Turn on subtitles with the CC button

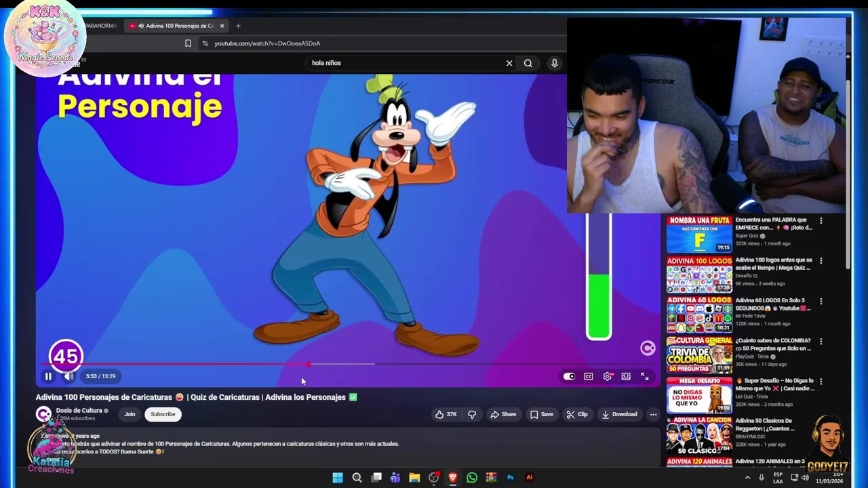pyautogui.click(x=589, y=377)
